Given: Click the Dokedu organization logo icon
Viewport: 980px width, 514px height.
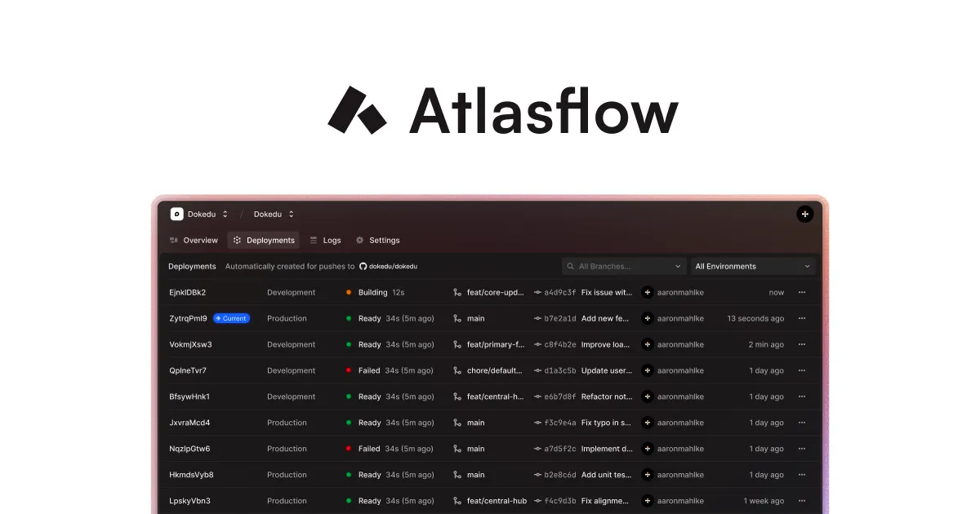Looking at the screenshot, I should point(176,214).
